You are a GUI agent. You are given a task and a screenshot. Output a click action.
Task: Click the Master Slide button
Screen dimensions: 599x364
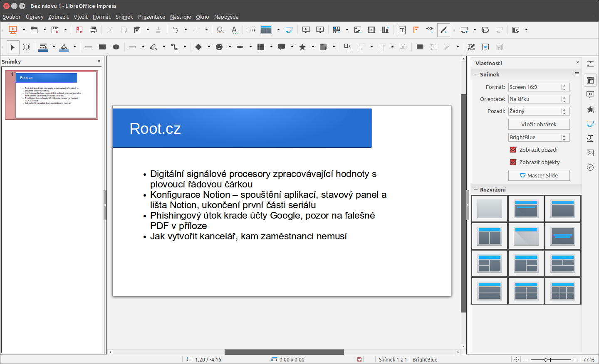[x=539, y=175]
